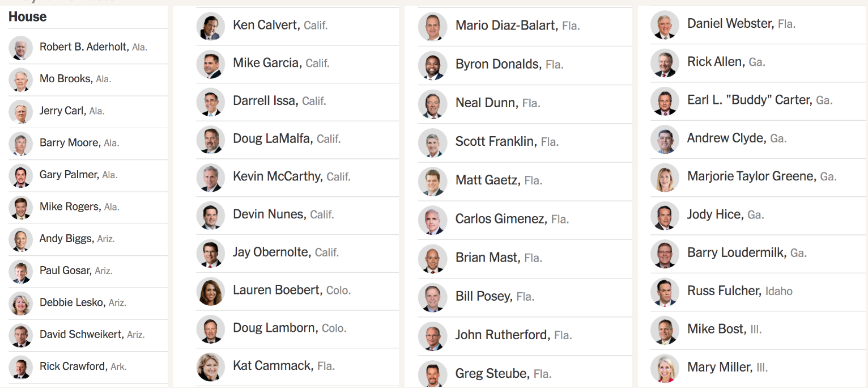The height and width of the screenshot is (388, 868).
Task: Click Lauren Boebert's portrait photo
Action: 211,291
